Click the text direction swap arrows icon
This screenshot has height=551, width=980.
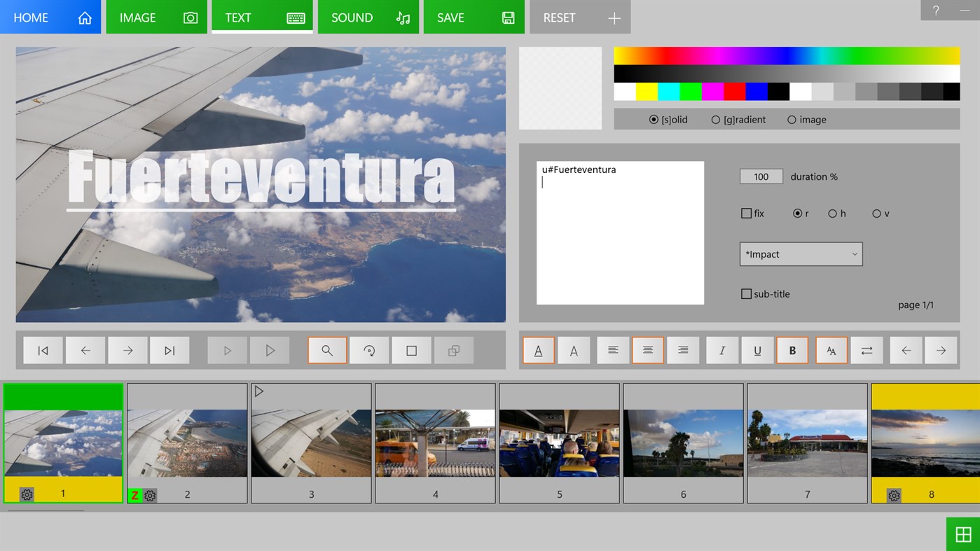(x=867, y=350)
